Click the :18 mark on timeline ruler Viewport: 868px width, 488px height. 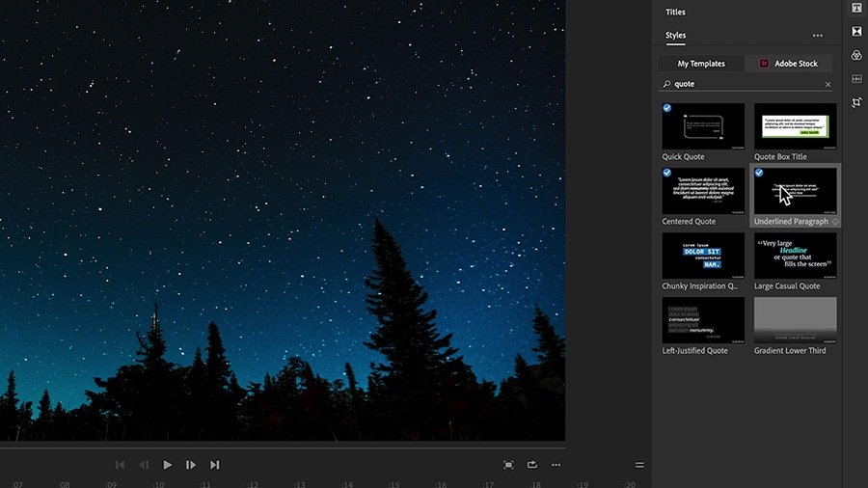534,485
